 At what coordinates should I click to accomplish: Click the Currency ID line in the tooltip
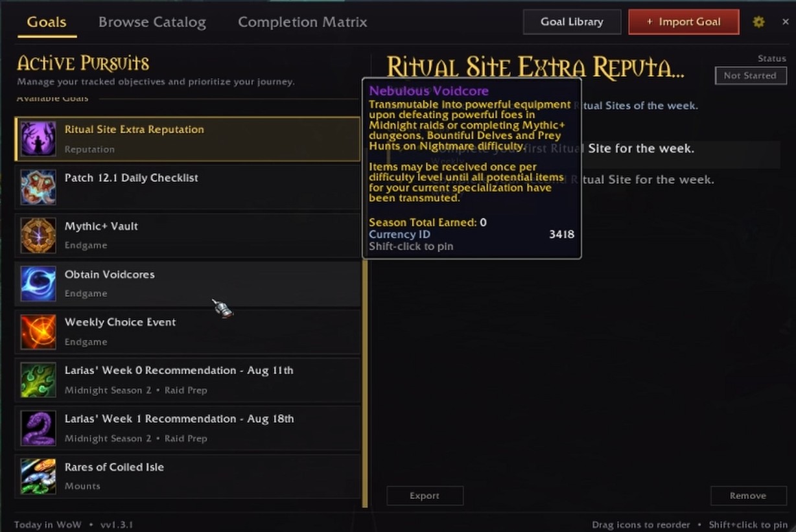pos(471,235)
